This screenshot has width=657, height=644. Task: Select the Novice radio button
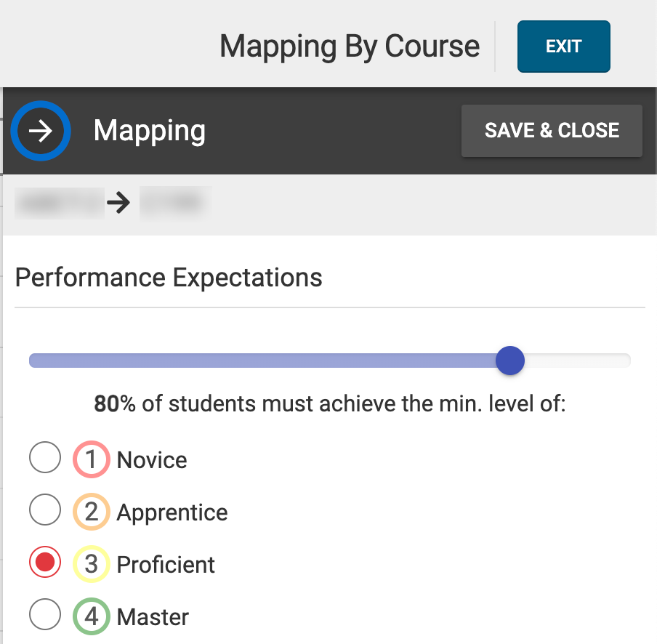[44, 459]
